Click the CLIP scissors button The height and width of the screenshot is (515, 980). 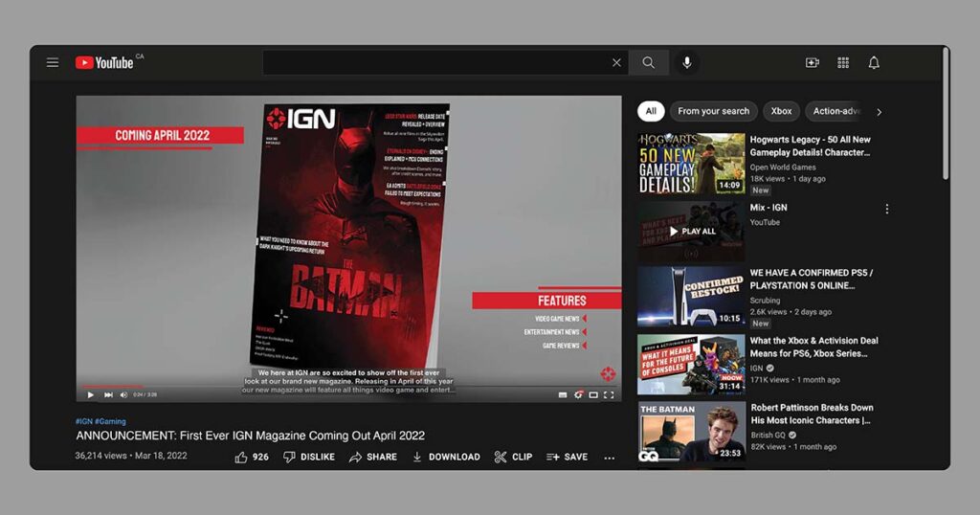(513, 457)
